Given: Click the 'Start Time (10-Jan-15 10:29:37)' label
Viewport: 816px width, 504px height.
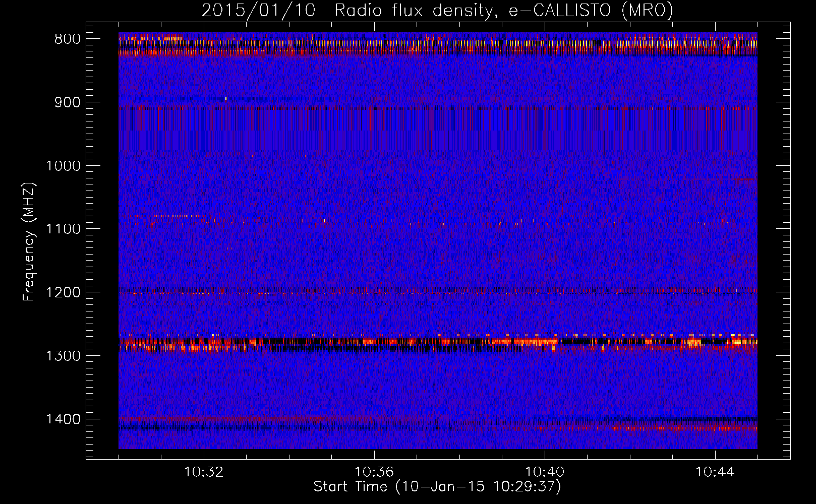Looking at the screenshot, I should point(437,487).
